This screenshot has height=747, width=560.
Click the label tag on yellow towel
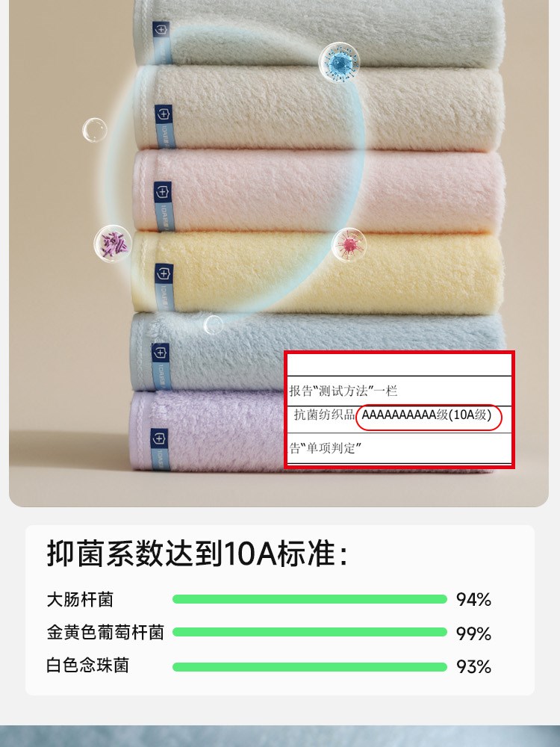pyautogui.click(x=164, y=288)
